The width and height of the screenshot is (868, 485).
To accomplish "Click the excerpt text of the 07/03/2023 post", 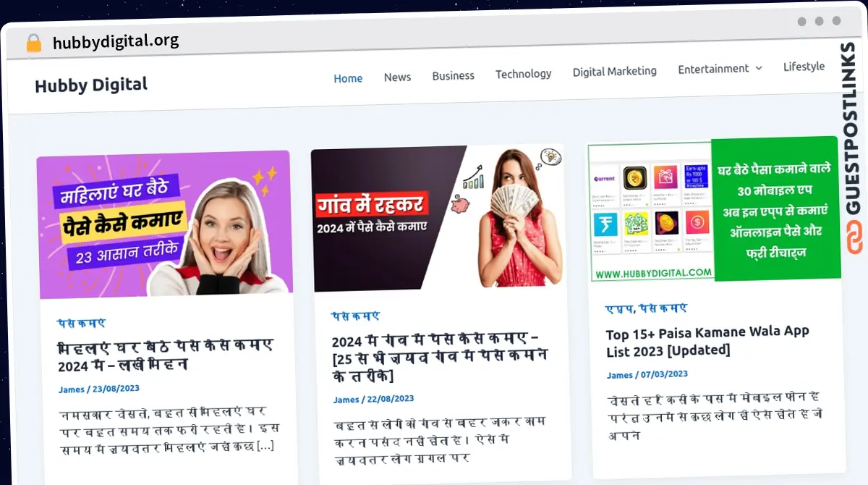I will pos(715,416).
